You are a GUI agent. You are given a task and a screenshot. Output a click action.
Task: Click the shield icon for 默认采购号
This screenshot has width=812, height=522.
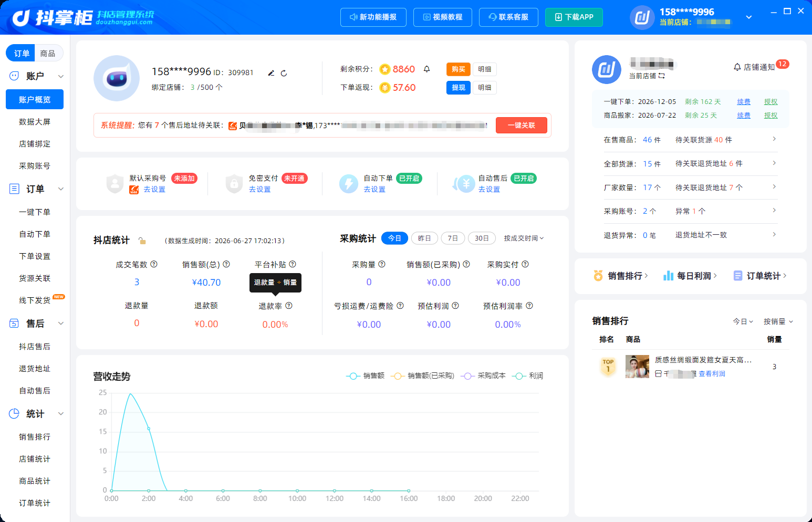click(x=114, y=183)
